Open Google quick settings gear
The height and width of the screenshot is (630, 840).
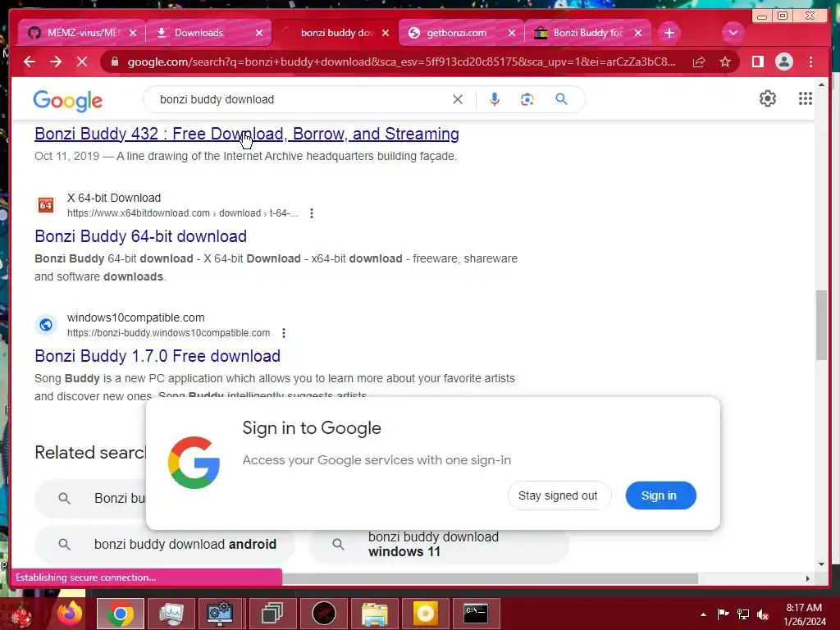point(767,98)
